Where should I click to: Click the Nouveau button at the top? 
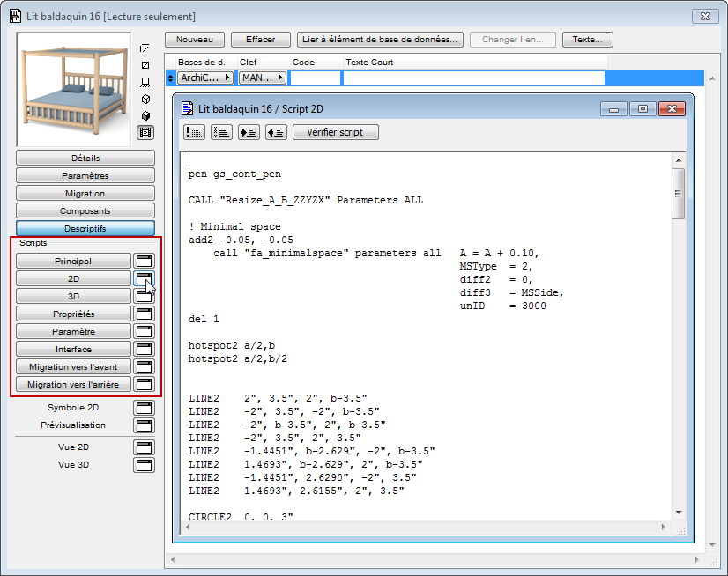[x=195, y=39]
